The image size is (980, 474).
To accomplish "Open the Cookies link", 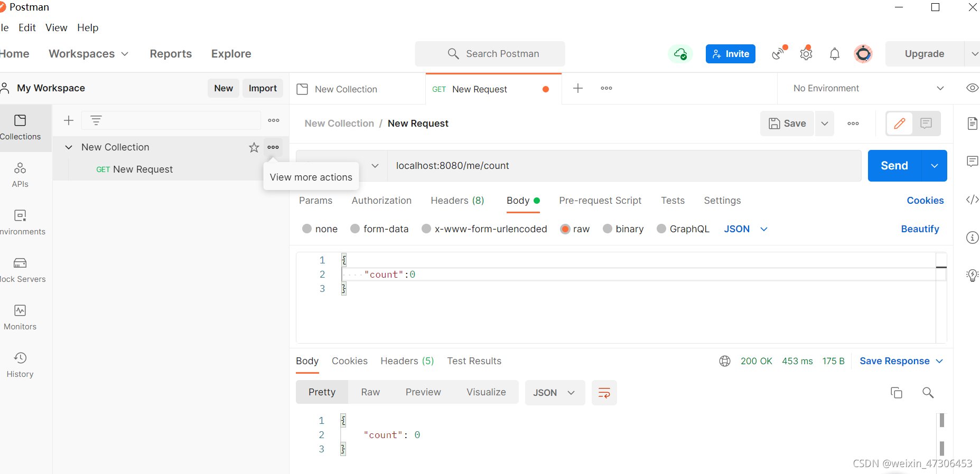I will click(x=925, y=201).
